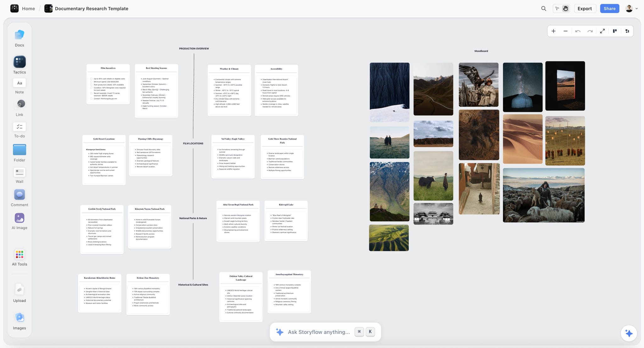
Task: Click the Moodboard label
Action: (x=481, y=51)
